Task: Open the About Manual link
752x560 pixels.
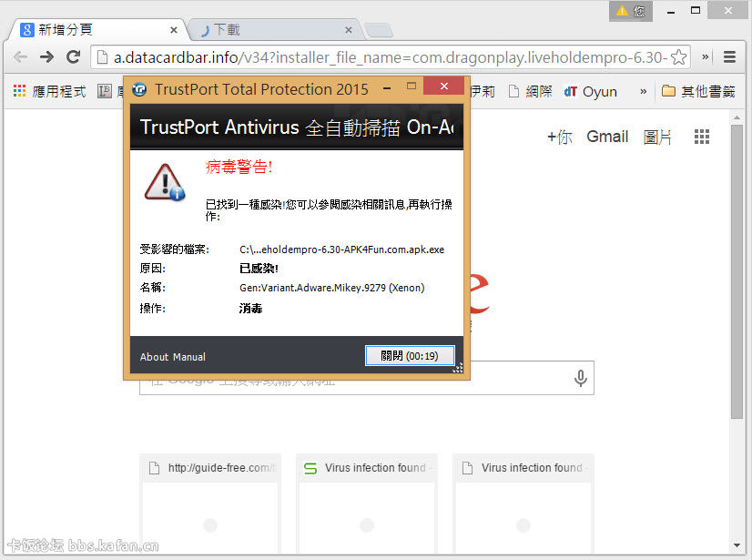Action: pyautogui.click(x=173, y=357)
